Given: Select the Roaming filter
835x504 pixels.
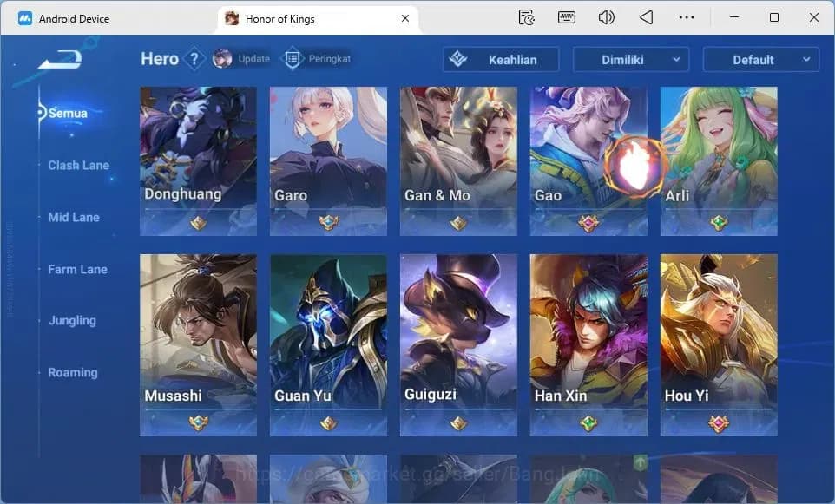Looking at the screenshot, I should (x=72, y=372).
